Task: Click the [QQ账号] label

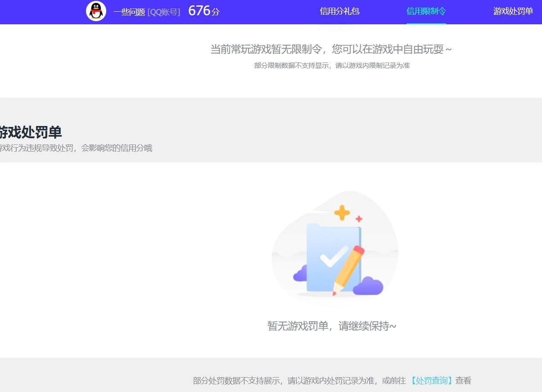Action: [x=164, y=12]
